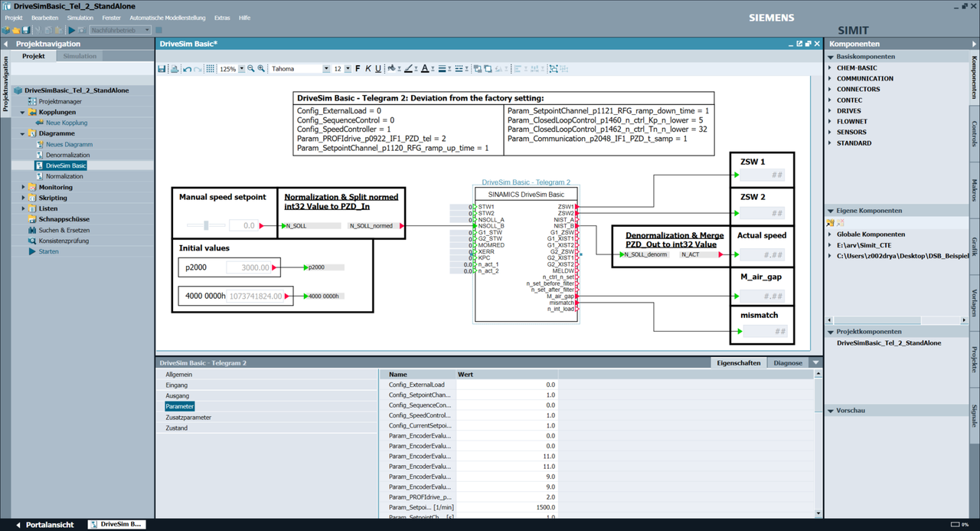Start simulation with the main toolbar play icon
The image size is (980, 531).
(71, 30)
